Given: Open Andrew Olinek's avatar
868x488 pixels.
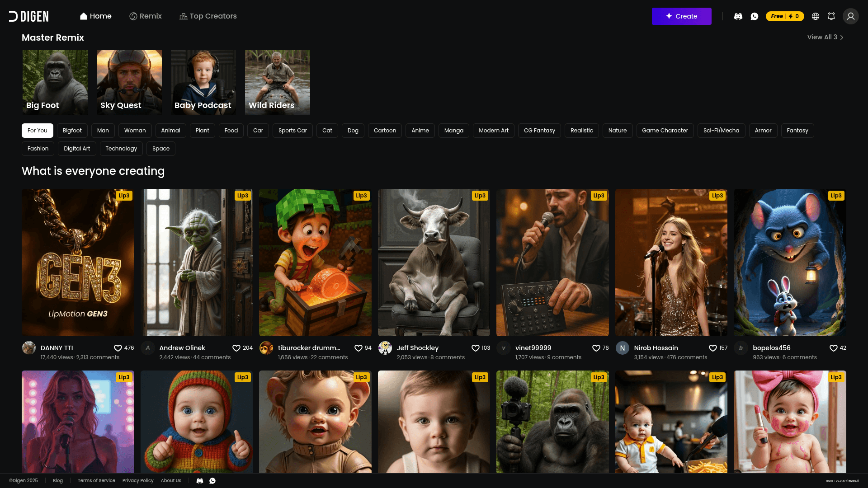Looking at the screenshot, I should (x=147, y=348).
